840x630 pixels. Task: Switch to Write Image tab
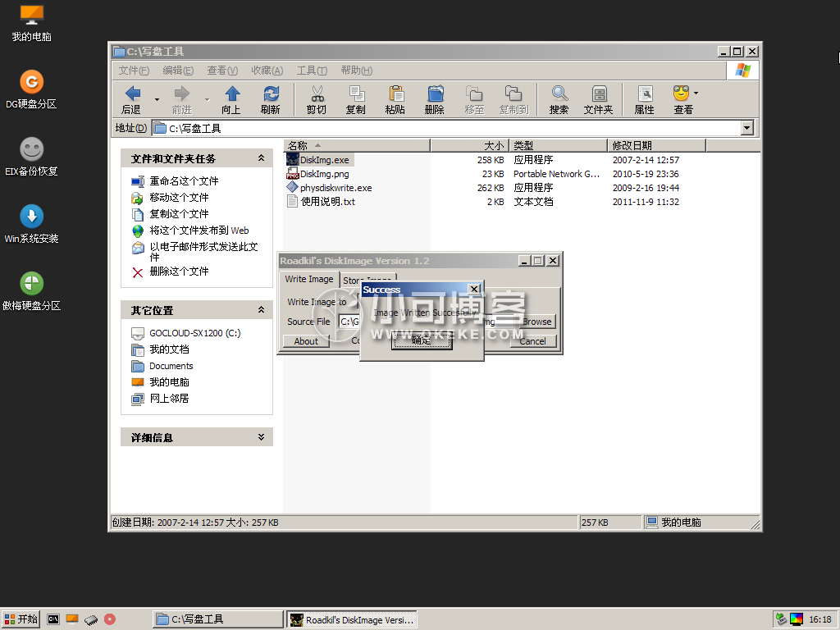[x=309, y=279]
